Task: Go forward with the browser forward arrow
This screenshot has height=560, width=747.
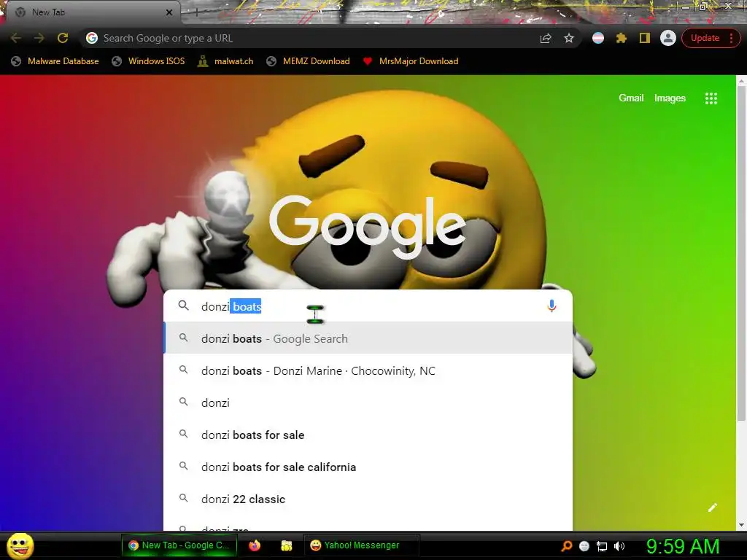Action: pos(39,38)
